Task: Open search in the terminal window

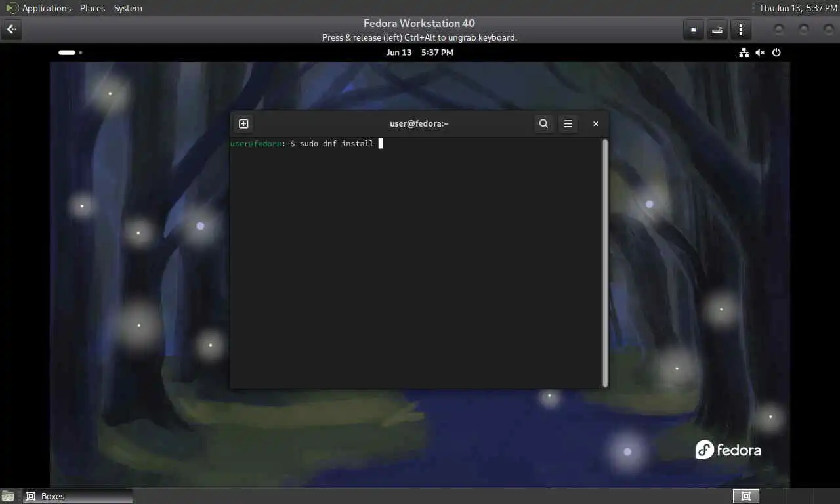Action: coord(543,123)
